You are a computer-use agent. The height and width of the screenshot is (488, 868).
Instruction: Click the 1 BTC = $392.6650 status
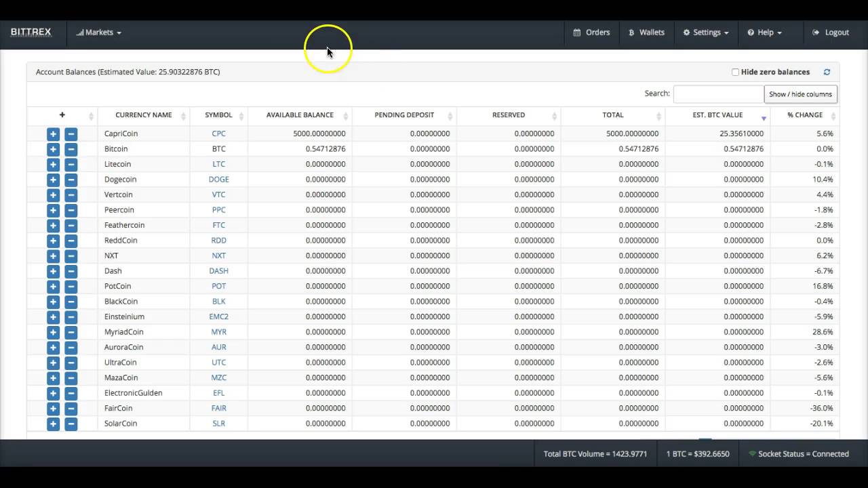click(x=698, y=454)
